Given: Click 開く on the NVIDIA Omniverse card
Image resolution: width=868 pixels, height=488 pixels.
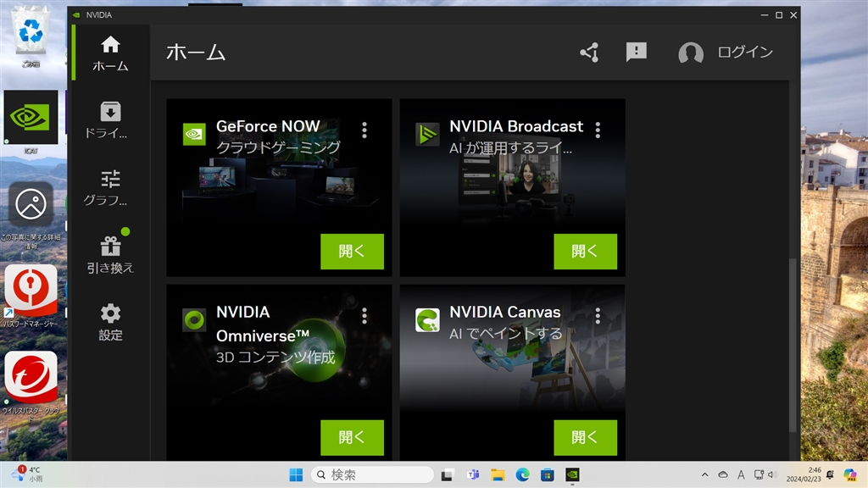Looking at the screenshot, I should click(352, 437).
